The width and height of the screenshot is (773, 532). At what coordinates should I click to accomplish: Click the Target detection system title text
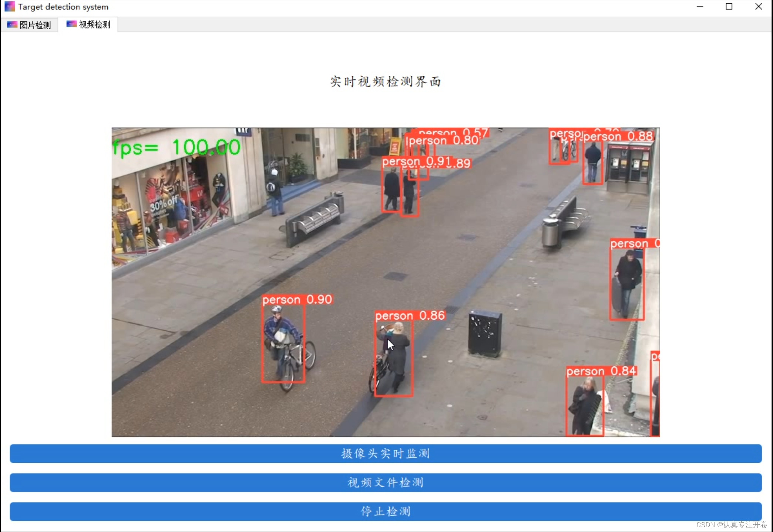(x=63, y=7)
